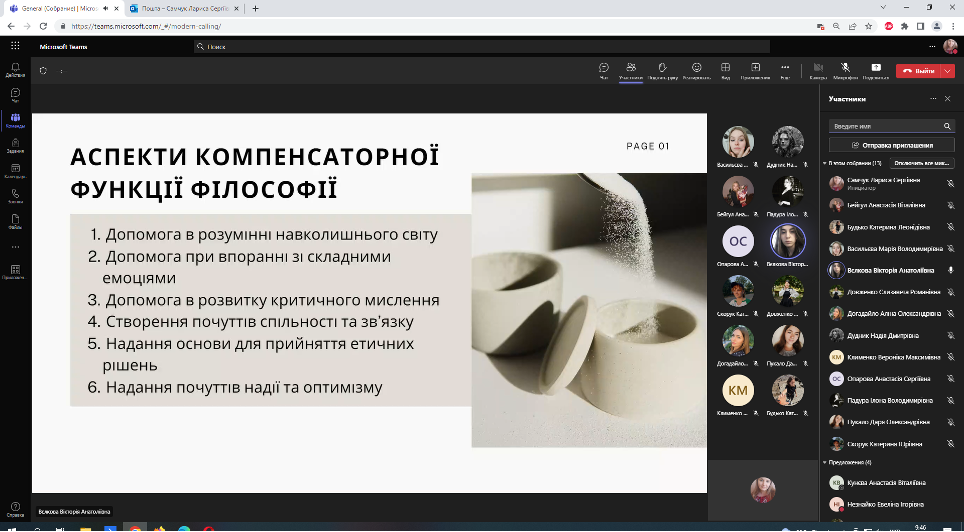The width and height of the screenshot is (964, 532).
Task: Open Calendar in the left sidebar
Action: coord(15,171)
